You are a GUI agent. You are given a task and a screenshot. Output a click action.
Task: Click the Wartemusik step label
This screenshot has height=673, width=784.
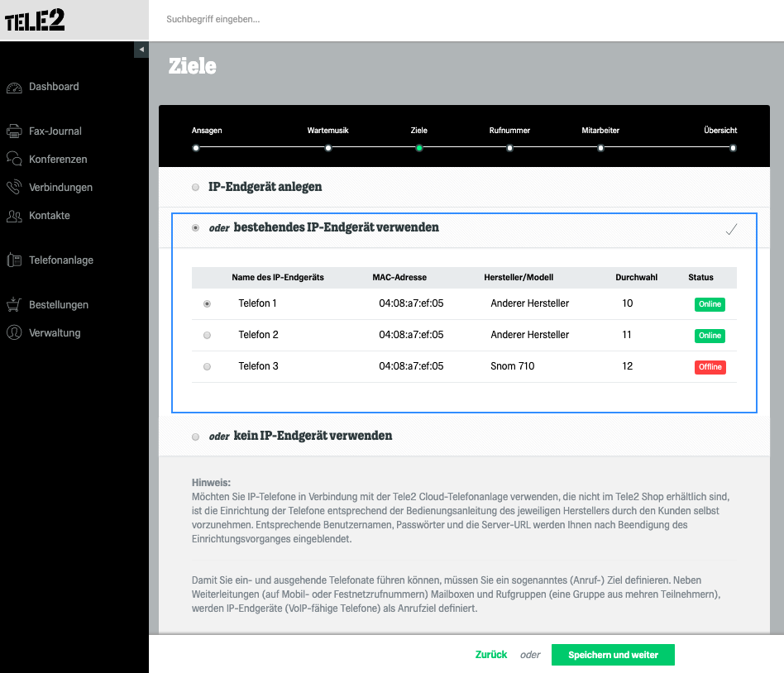(x=328, y=131)
